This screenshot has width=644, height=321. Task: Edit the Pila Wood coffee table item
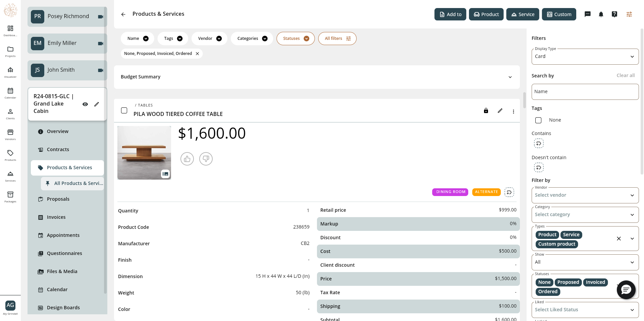pos(500,111)
